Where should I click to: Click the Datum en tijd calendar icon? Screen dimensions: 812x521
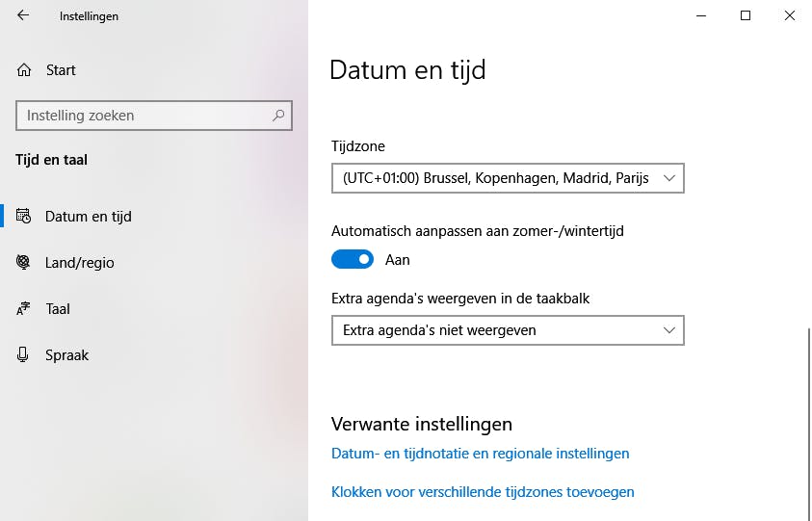pos(24,217)
